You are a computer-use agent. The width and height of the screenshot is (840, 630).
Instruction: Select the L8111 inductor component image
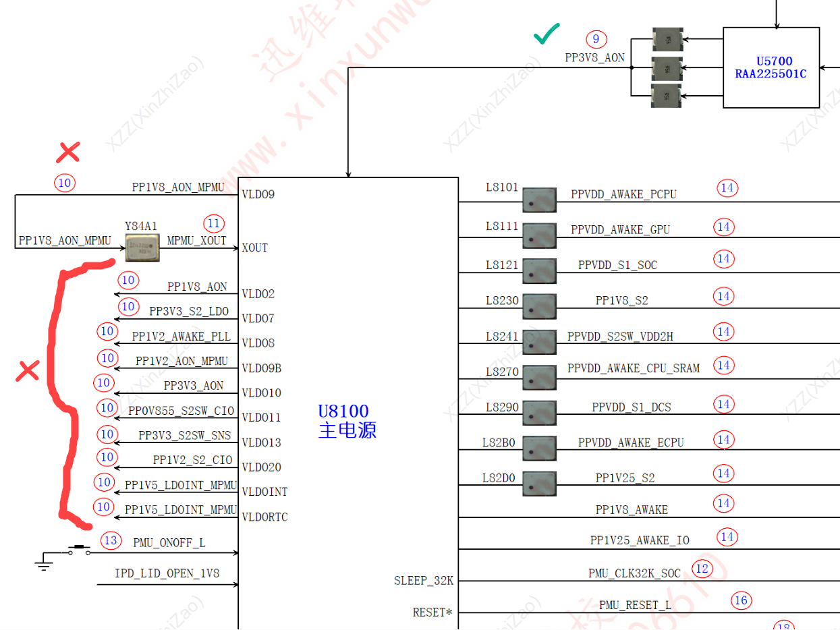point(539,235)
